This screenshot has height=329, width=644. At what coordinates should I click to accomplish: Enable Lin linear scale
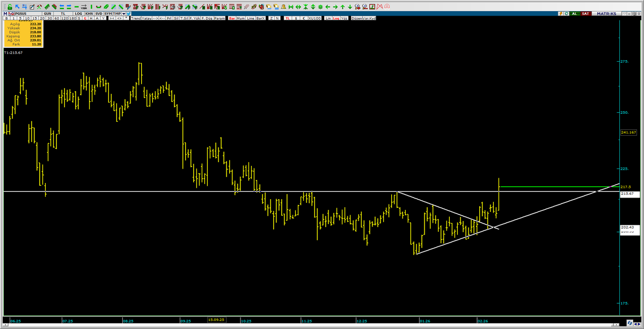pyautogui.click(x=327, y=18)
